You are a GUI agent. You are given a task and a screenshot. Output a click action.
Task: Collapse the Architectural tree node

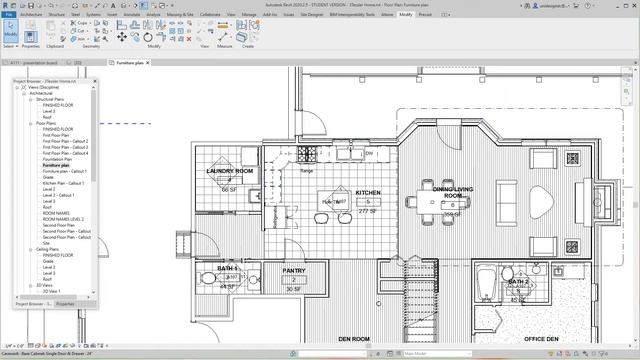[x=24, y=93]
